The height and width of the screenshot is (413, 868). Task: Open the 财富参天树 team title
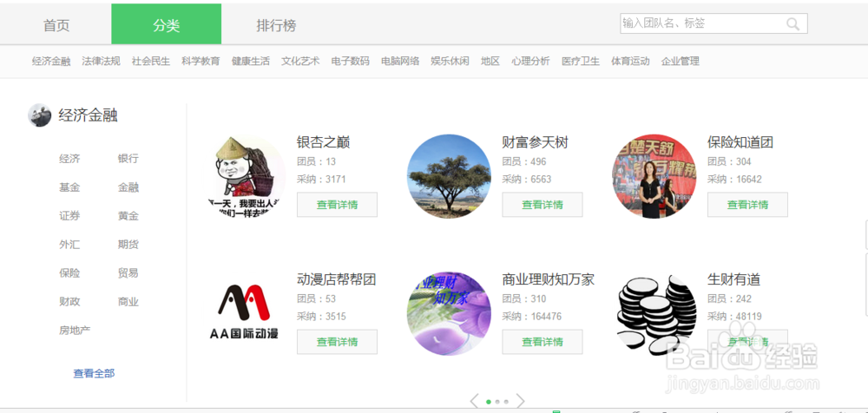tap(536, 142)
